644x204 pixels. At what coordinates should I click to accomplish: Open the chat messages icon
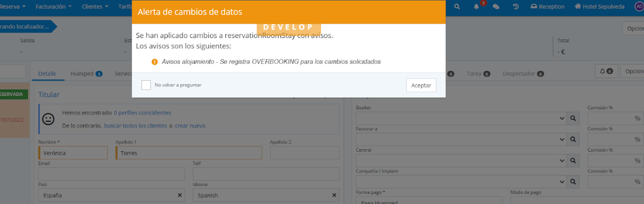click(496, 7)
